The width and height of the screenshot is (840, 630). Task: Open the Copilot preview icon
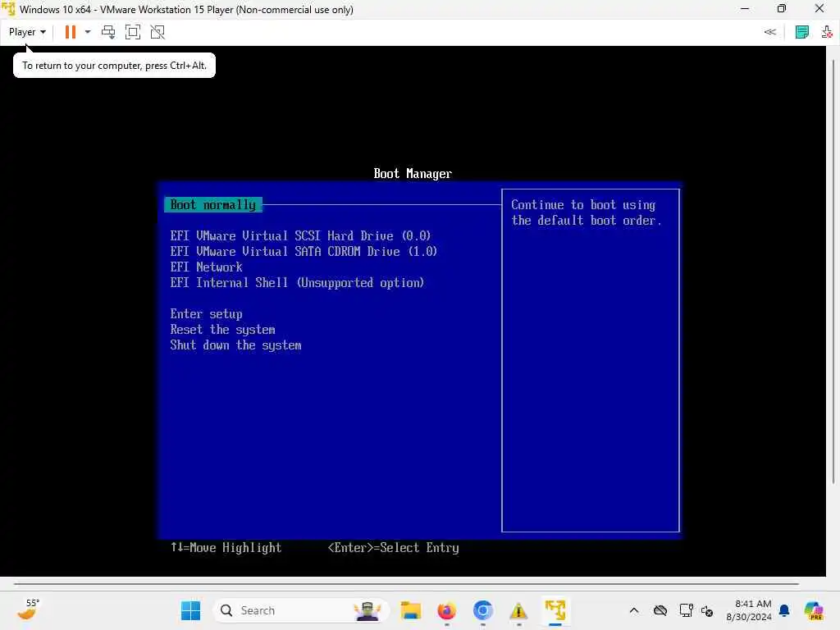814,610
